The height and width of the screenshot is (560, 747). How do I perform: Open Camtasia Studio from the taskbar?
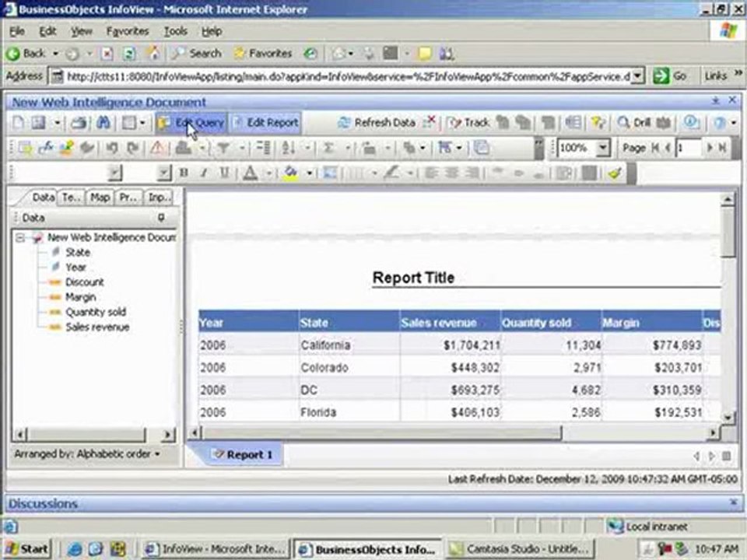click(521, 549)
